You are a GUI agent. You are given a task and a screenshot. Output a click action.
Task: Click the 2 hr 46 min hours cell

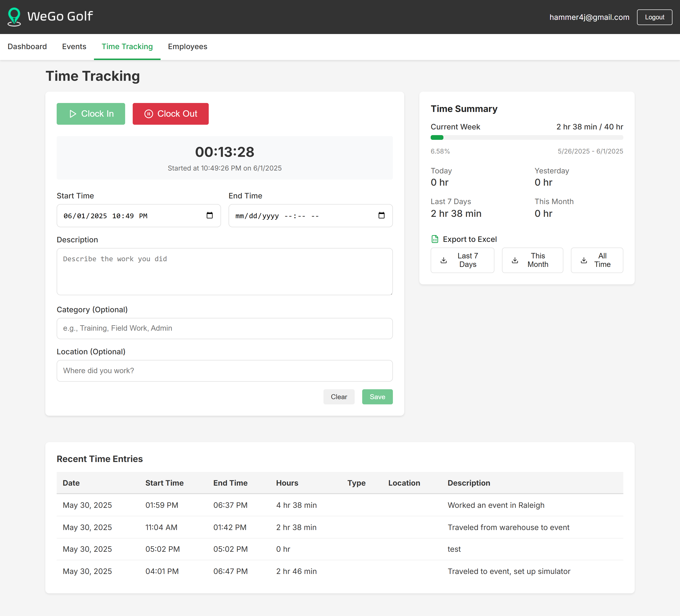coord(296,571)
